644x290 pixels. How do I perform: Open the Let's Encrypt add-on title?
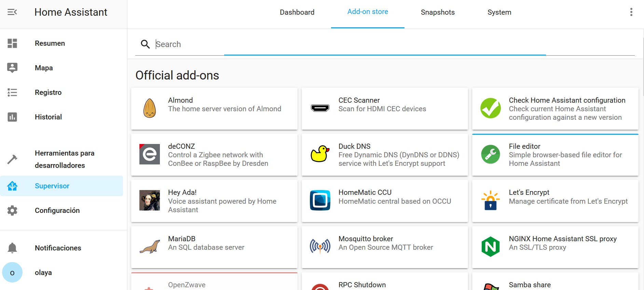529,192
